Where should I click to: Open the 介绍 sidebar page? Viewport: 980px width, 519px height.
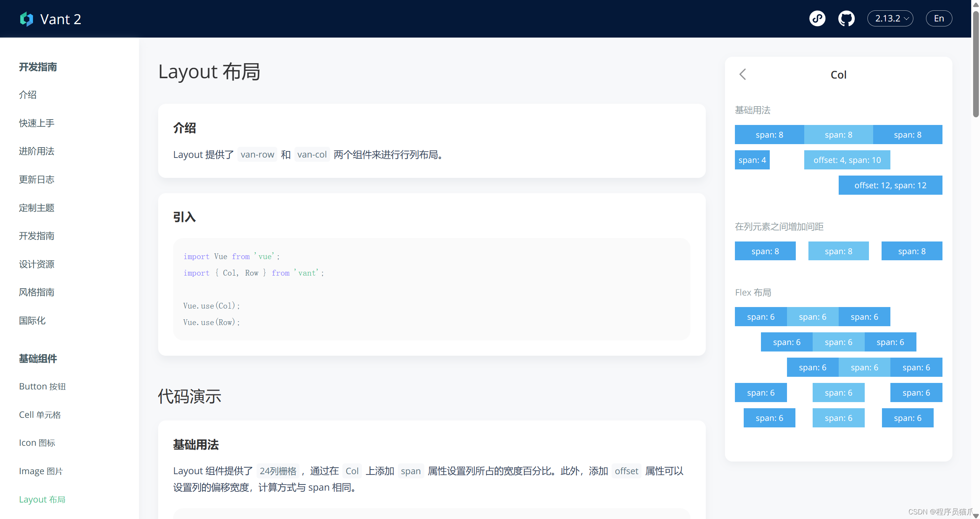pyautogui.click(x=27, y=95)
